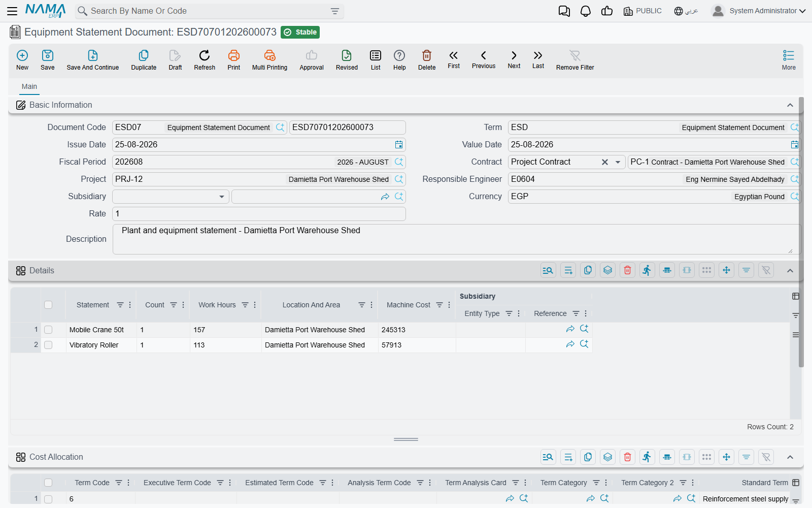
Task: Collapse the Cost Allocation section
Action: 790,457
